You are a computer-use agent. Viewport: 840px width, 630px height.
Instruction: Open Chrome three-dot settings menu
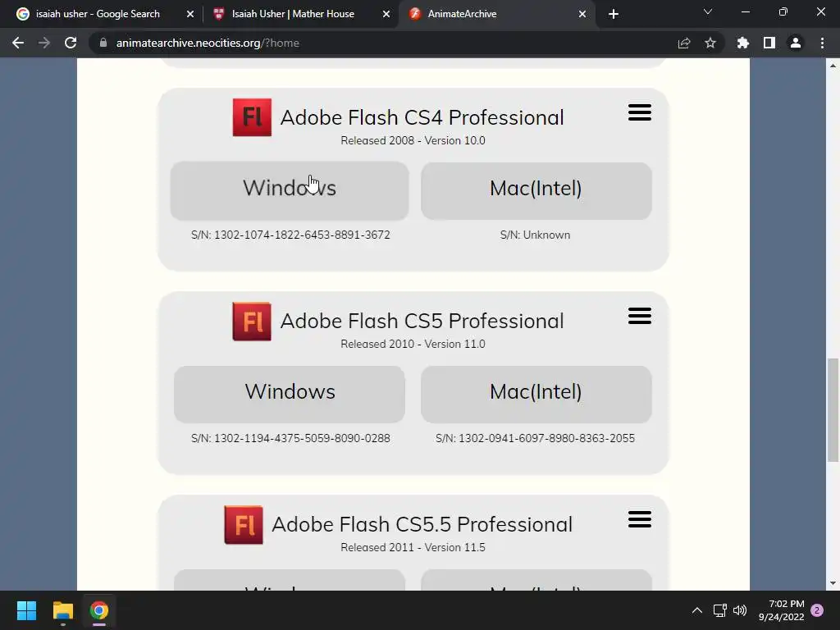coord(822,43)
